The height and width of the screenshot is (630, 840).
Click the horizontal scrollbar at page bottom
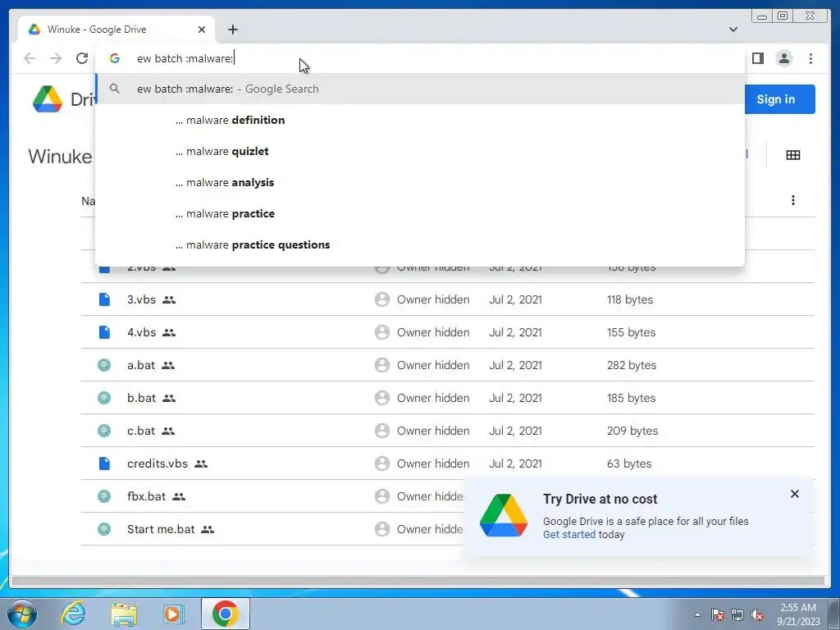pos(418,581)
